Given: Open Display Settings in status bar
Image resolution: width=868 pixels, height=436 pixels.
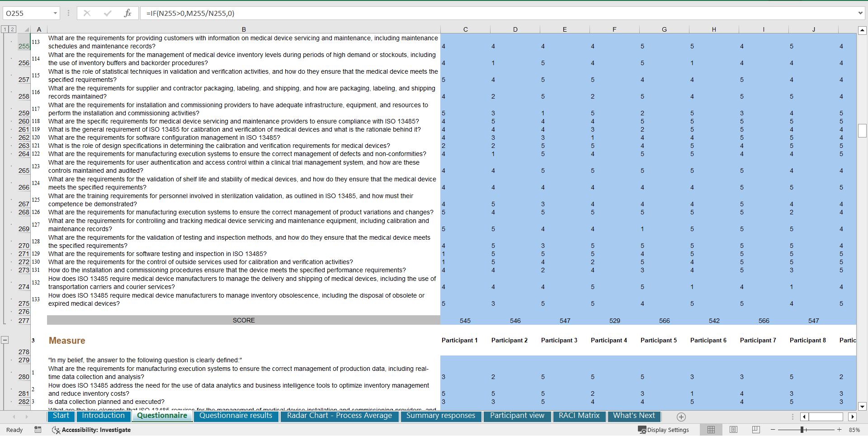Looking at the screenshot, I should pos(663,430).
